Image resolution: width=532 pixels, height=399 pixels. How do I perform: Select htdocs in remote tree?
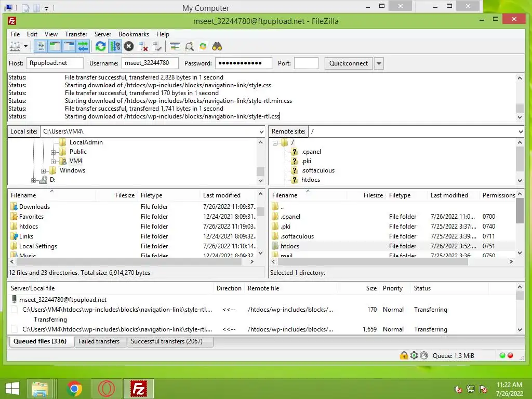click(311, 180)
